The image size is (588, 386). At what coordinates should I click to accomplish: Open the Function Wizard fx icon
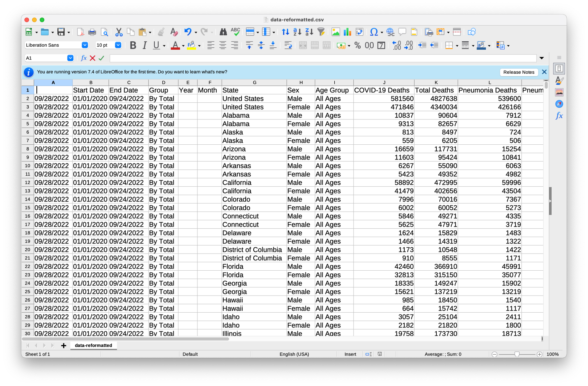point(84,58)
